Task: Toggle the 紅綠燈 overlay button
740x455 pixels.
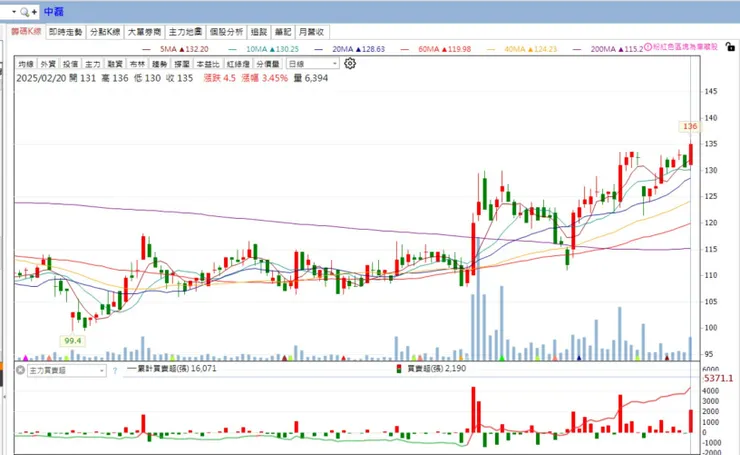Action: coord(238,64)
